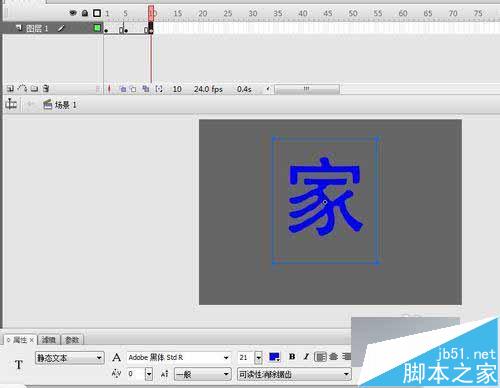Open the 可读性消除锯齿 anti-alias dropdown
Screen dimensions: 500x388
coord(294,374)
